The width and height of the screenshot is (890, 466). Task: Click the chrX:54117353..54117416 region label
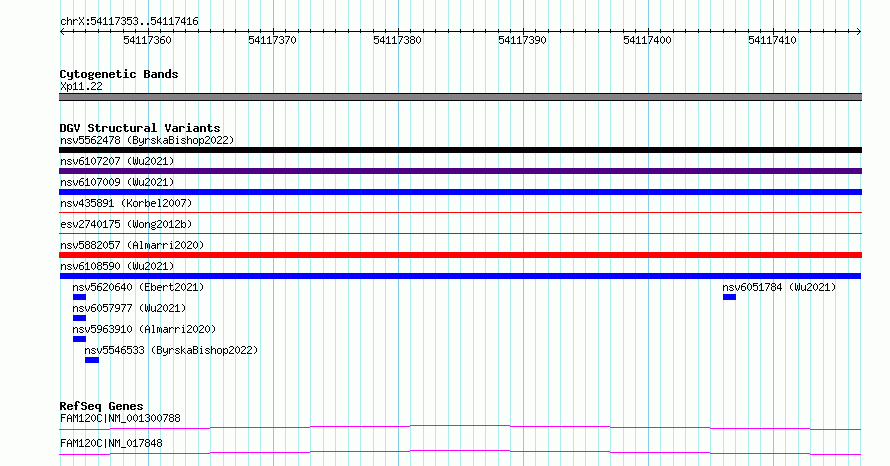coord(129,22)
